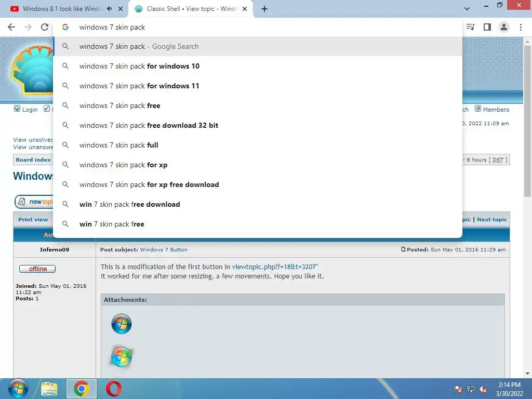This screenshot has height=399, width=532.
Task: Switch to the YouTube Windows 8.1 tab
Action: (x=63, y=9)
